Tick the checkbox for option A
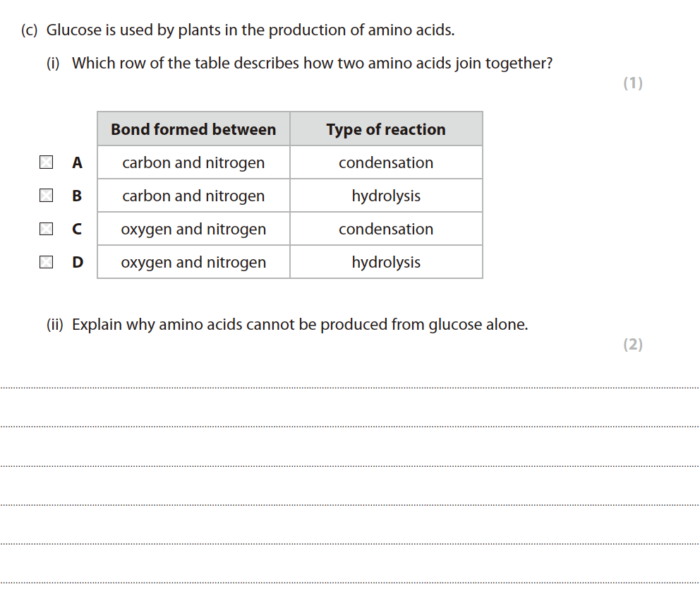700x589 pixels. (x=46, y=163)
